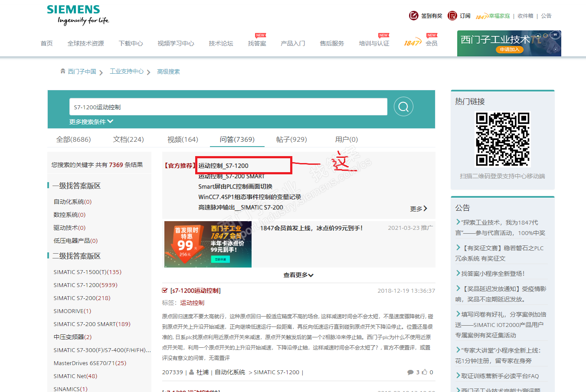This screenshot has width=586, height=392.
Task: Filter by 中压变频器(2)
Action: click(x=72, y=337)
